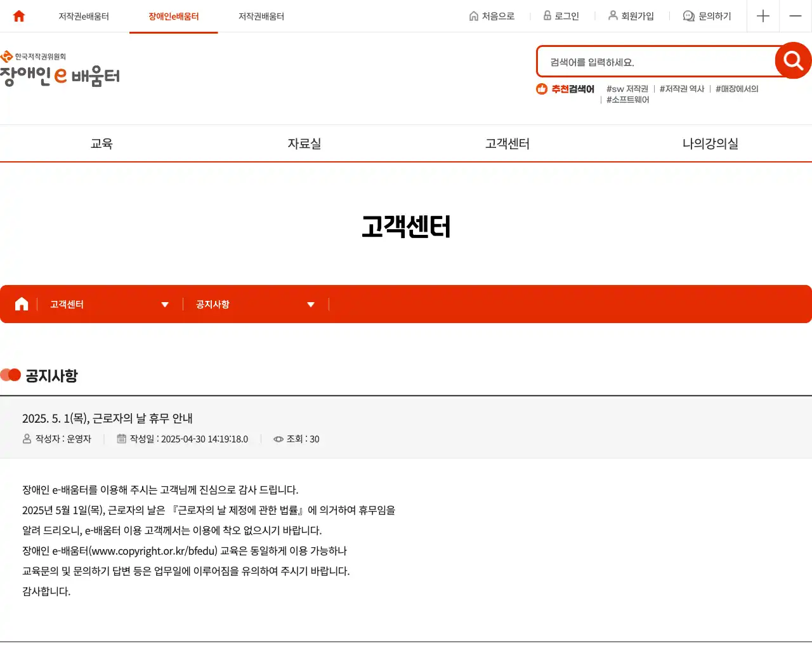Open the 자료실 menu
812x650 pixels.
pos(304,143)
